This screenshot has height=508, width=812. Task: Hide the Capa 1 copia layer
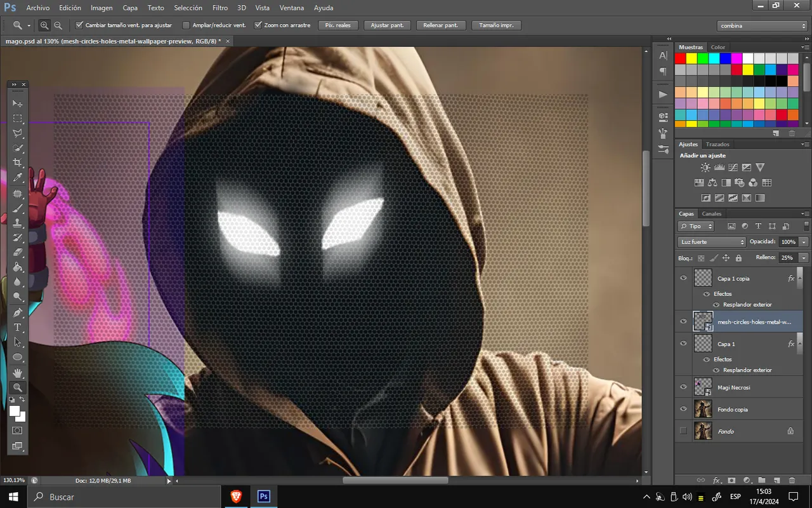[683, 278]
